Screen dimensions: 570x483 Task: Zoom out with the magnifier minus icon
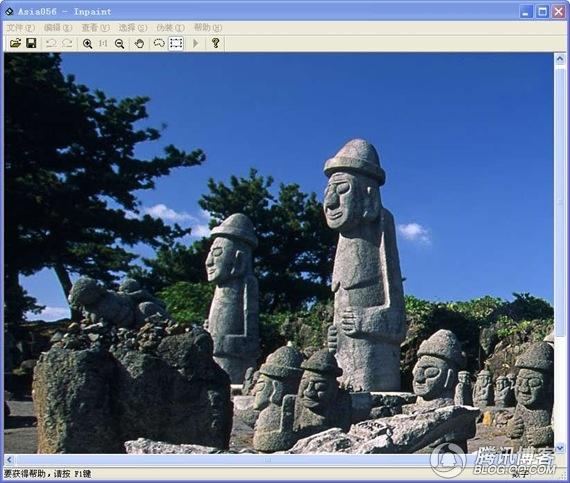pyautogui.click(x=119, y=44)
